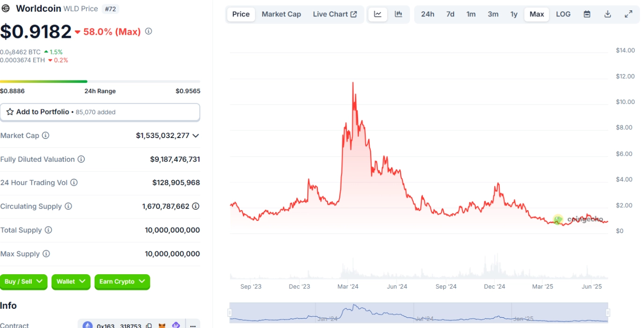Click the $0.9182 price value
644x328 pixels.
(36, 31)
